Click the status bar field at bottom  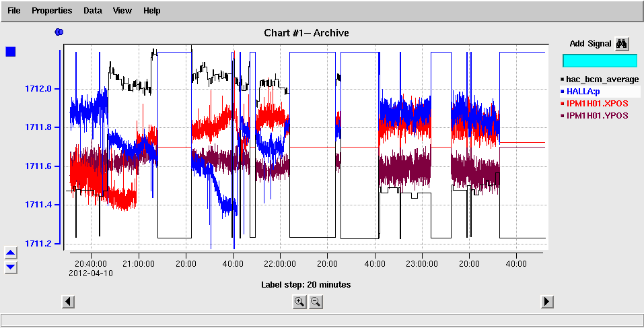322,319
